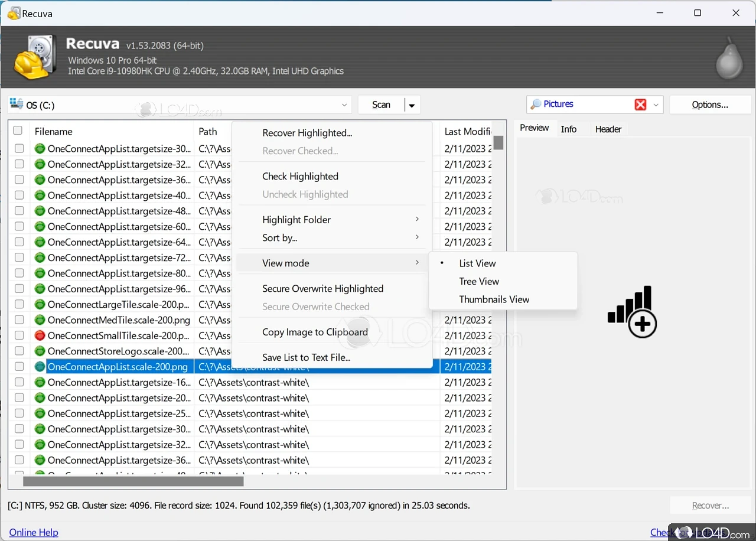Check the box for OneConnectAppList.targetsize-96
The height and width of the screenshot is (541, 756).
[x=19, y=289]
